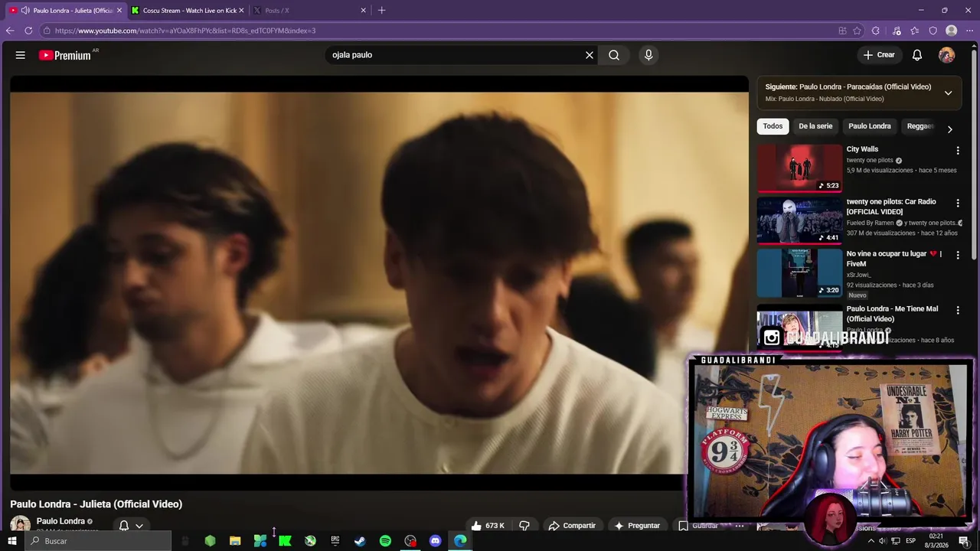Select the Paulo Londra filter chip

(x=869, y=126)
